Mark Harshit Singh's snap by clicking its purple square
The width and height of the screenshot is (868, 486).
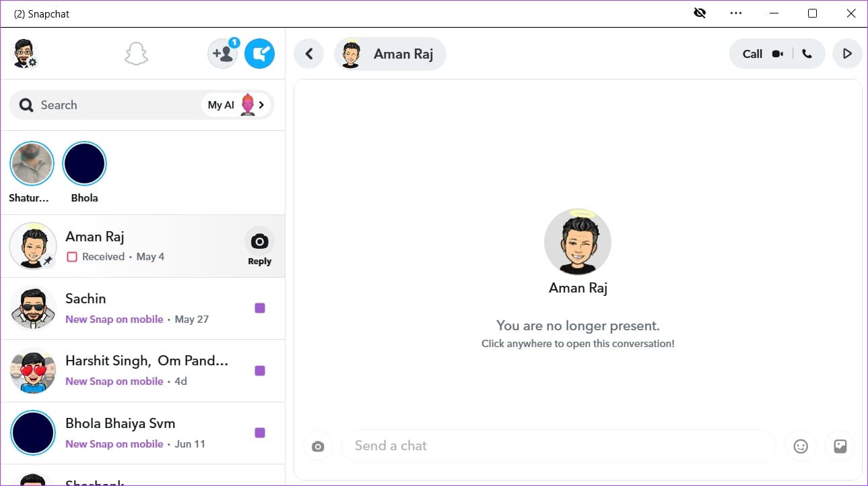pos(260,370)
